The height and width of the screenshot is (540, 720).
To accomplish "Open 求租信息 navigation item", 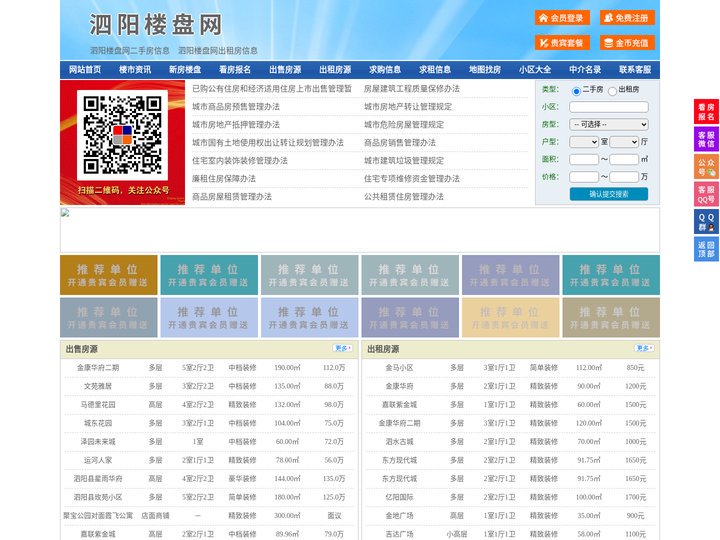I will coord(435,70).
